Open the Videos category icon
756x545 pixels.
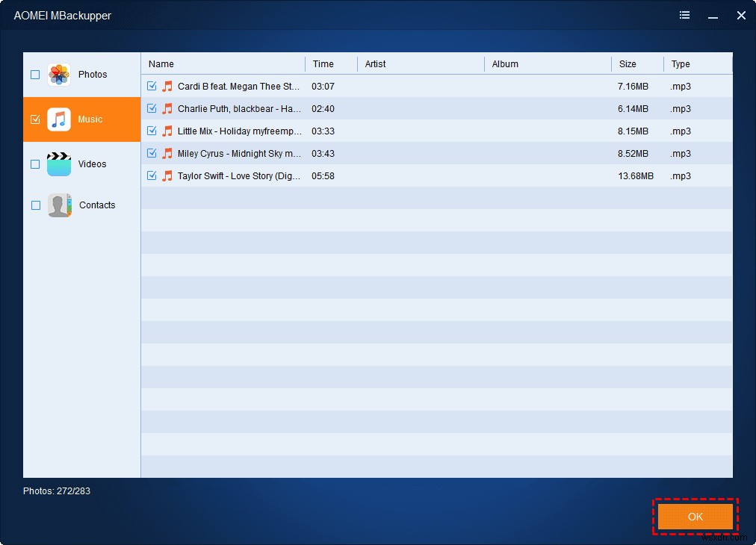[58, 163]
